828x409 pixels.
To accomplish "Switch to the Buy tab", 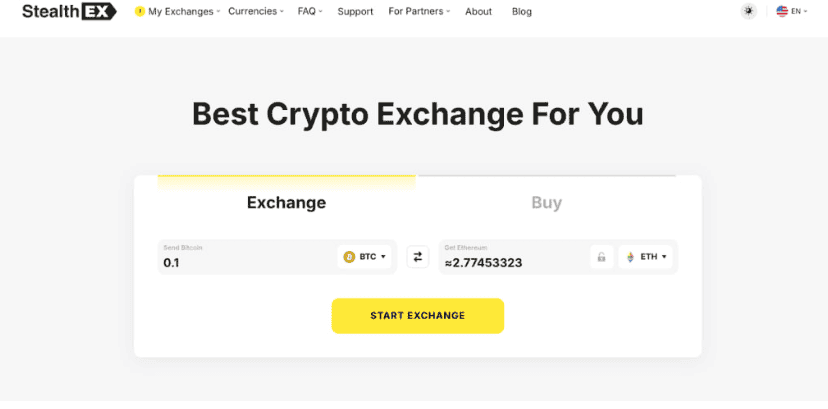I will (x=546, y=203).
